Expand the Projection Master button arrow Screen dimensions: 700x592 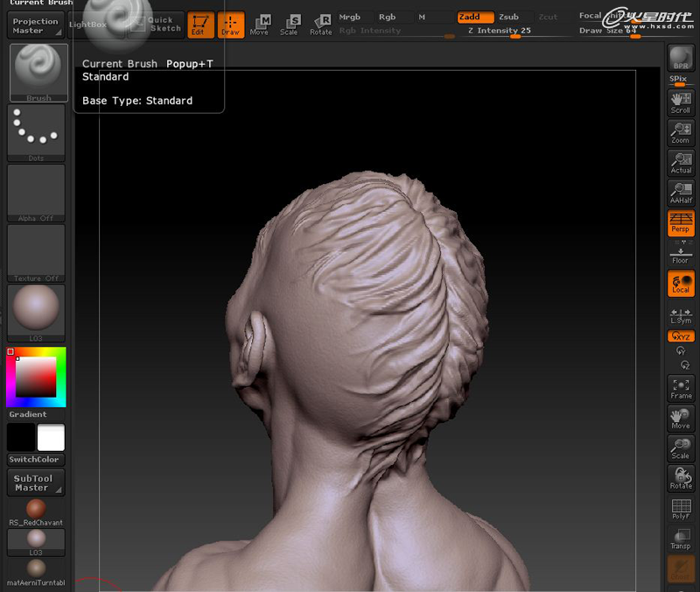click(59, 32)
